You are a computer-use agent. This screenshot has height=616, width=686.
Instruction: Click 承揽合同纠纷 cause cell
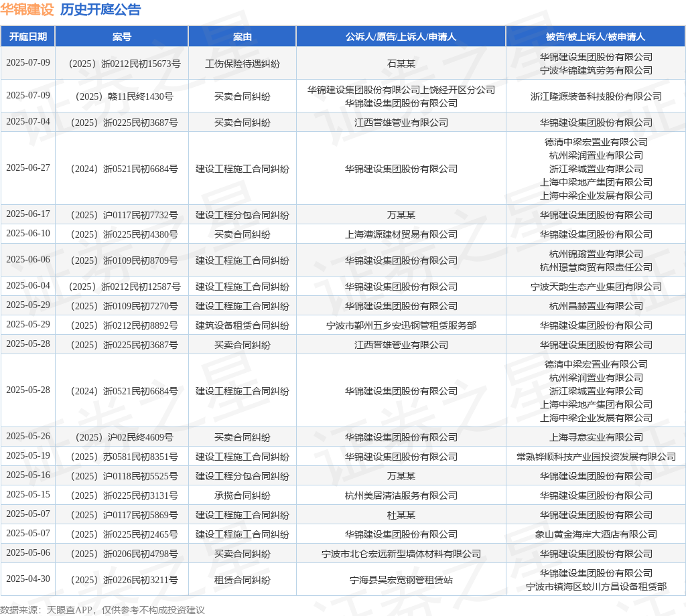point(243,495)
